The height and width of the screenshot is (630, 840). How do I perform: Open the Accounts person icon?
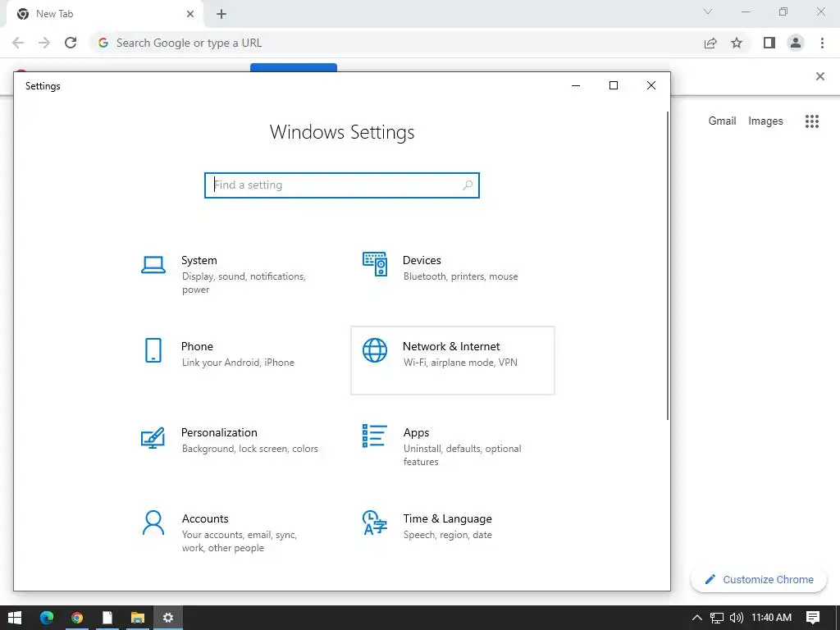click(153, 523)
